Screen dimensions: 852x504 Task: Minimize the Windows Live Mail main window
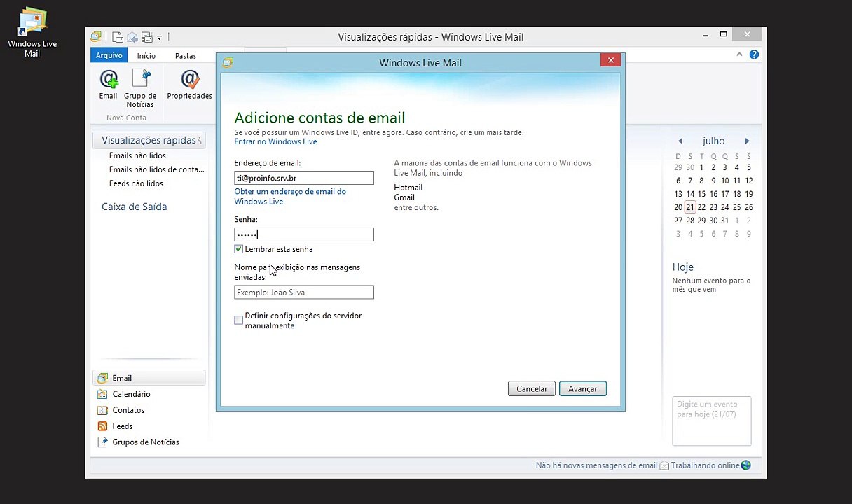(x=706, y=35)
